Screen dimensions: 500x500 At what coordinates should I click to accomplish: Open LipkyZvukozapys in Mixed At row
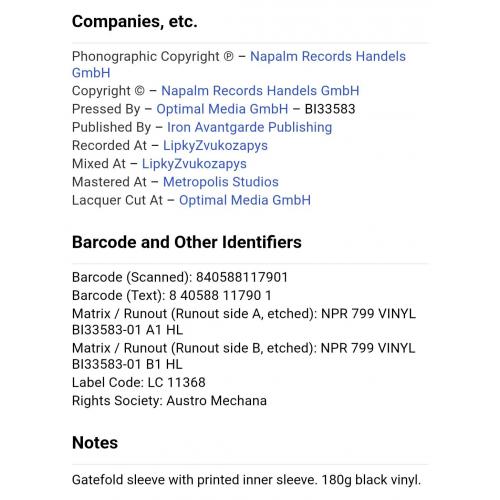point(194,164)
